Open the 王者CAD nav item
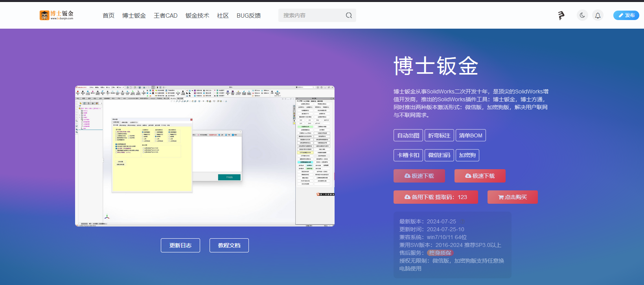Viewport: 644px width, 285px height. point(166,15)
